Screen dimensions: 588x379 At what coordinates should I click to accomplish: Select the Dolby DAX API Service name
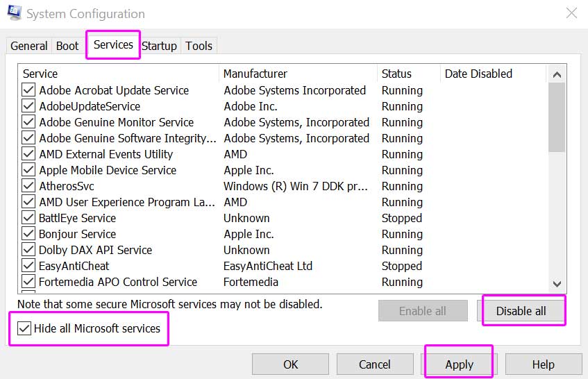click(x=95, y=250)
